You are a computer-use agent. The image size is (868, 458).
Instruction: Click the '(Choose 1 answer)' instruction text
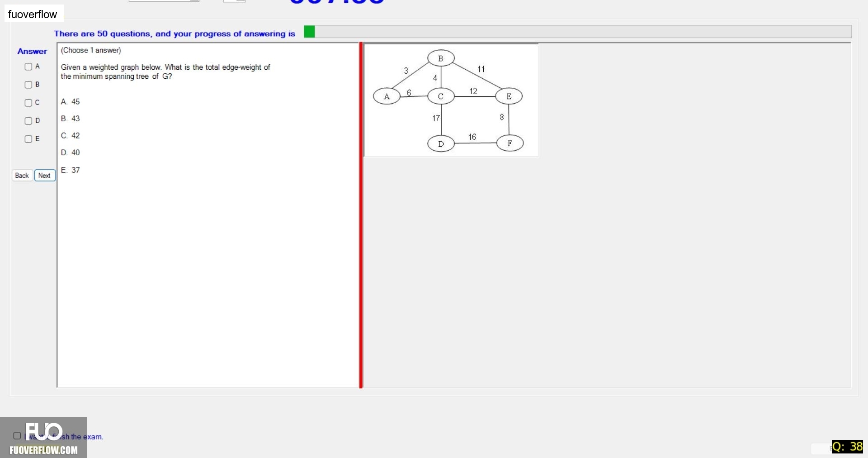91,50
